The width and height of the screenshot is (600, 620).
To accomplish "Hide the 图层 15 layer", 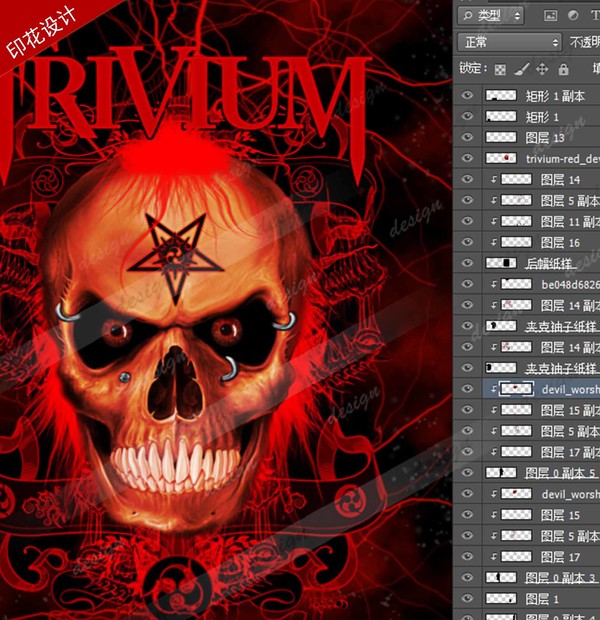I will [x=467, y=514].
